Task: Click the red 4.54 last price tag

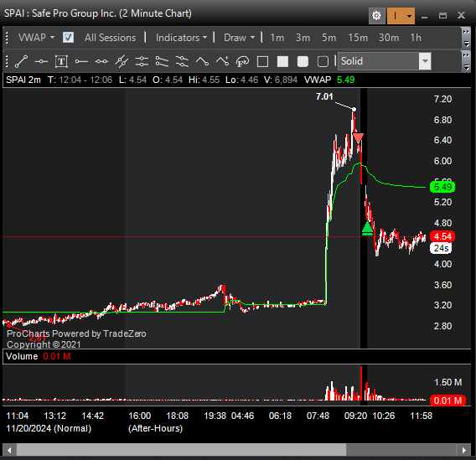Action: coord(442,236)
